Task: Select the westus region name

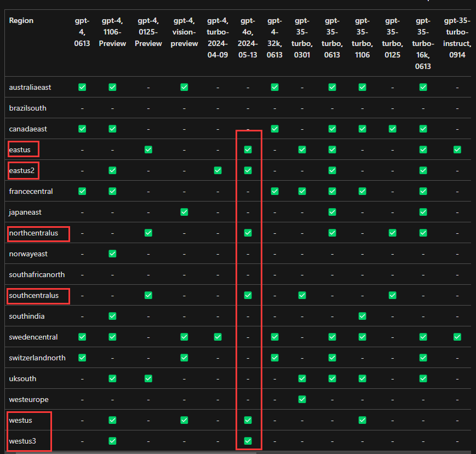Action: pos(20,420)
